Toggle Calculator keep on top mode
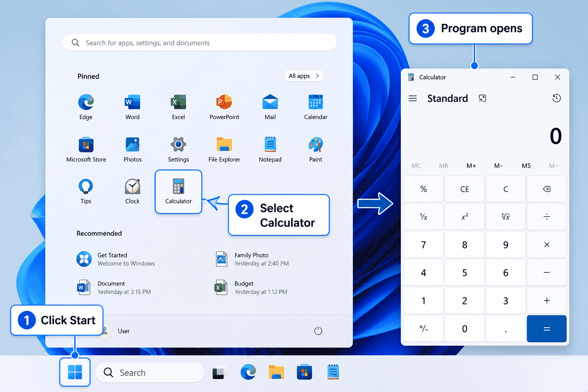 click(x=482, y=98)
